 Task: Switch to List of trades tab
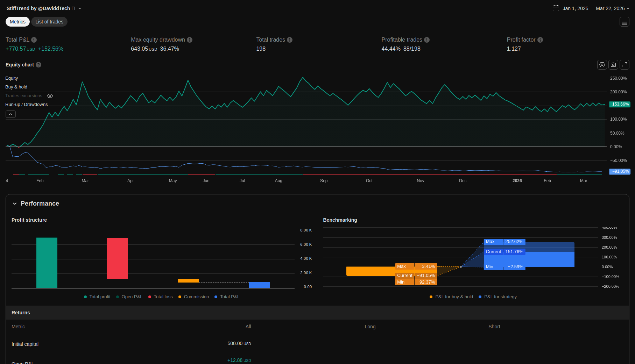pos(49,22)
